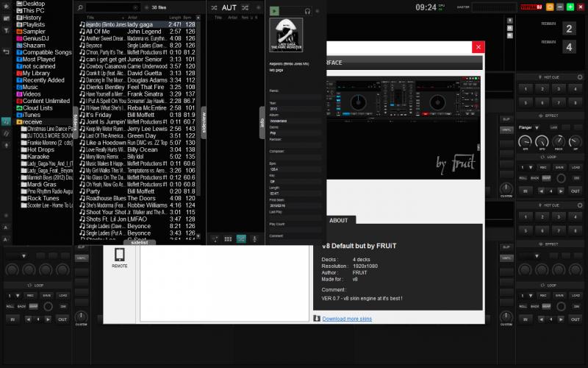Image resolution: width=588 pixels, height=368 pixels.
Task: Sort the song list by the Artist column
Action: click(x=132, y=18)
